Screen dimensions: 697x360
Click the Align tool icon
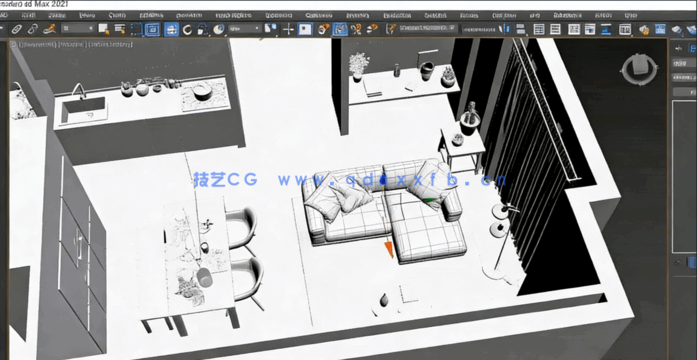pos(520,29)
